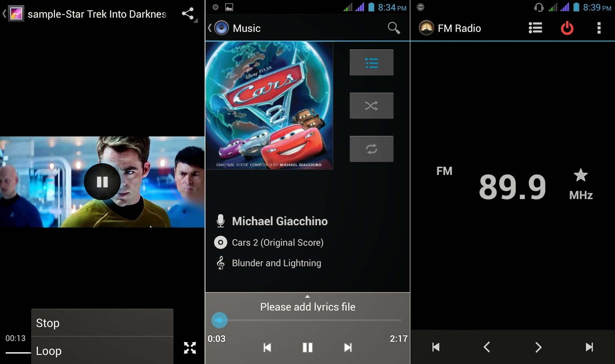
Task: Click the Cars 2 album artwork
Action: 269,105
